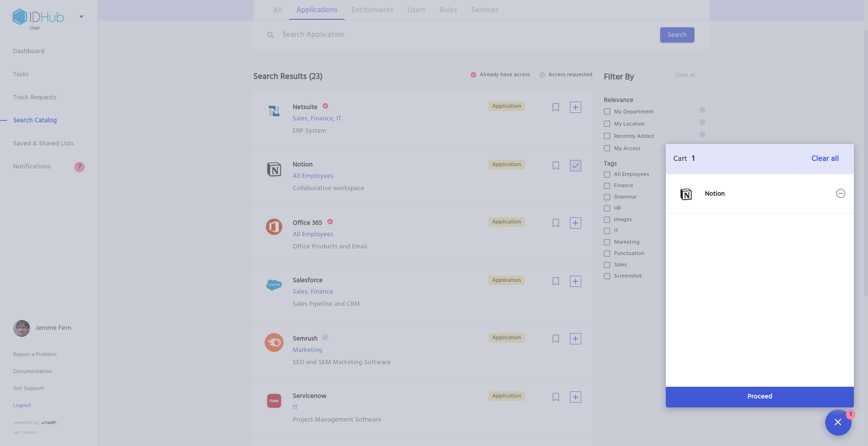Uncheck the Notion cart selection box
868x446 pixels.
[575, 166]
